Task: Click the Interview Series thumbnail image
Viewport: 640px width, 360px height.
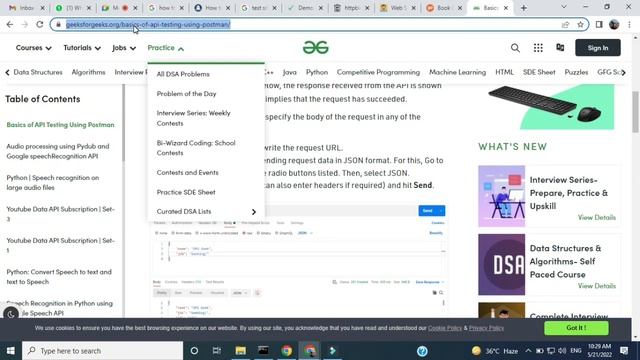Action: (501, 196)
